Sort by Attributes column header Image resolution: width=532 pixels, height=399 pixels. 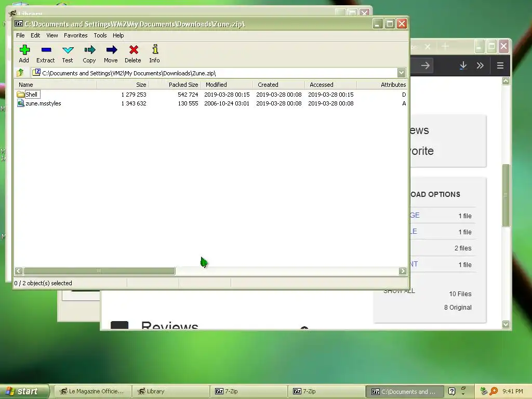[x=382, y=85]
